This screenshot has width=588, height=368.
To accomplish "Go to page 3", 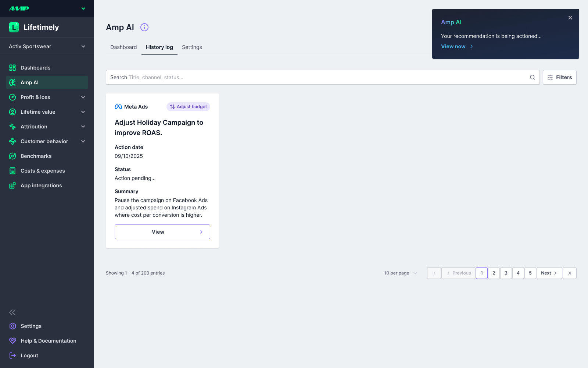I will point(506,273).
